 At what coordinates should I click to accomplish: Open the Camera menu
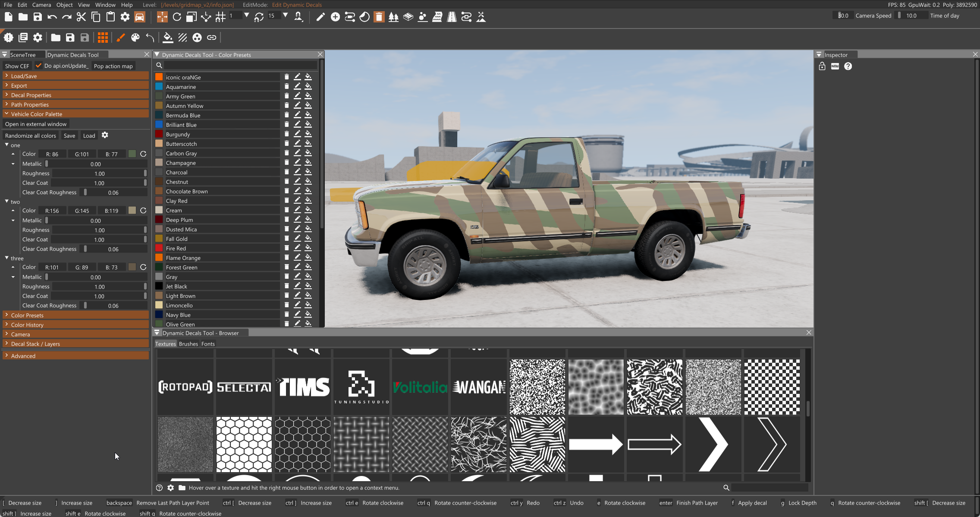pos(41,5)
